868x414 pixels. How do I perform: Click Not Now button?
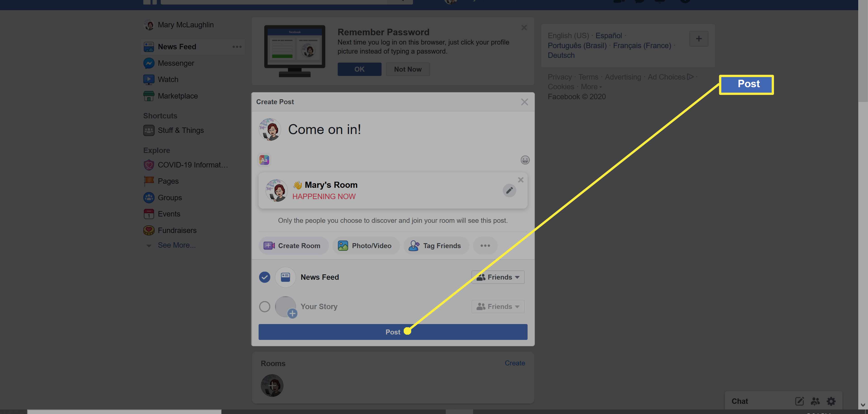[408, 69]
